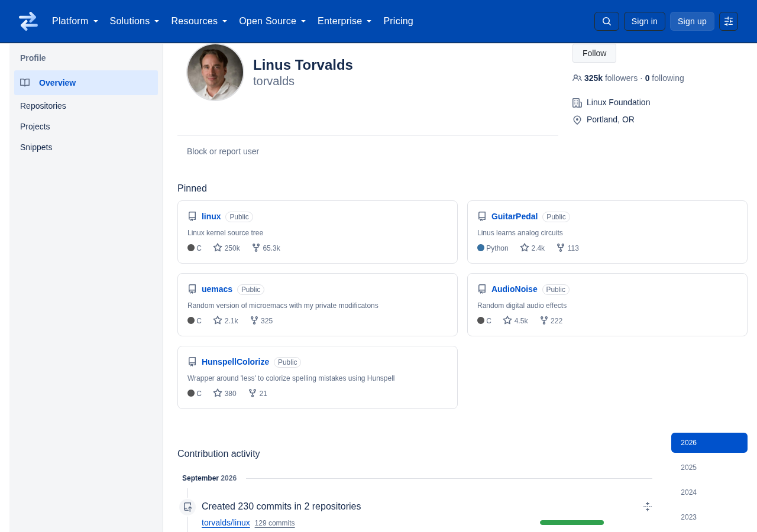View linux forks icon 65.3k
This screenshot has width=757, height=532.
256,248
